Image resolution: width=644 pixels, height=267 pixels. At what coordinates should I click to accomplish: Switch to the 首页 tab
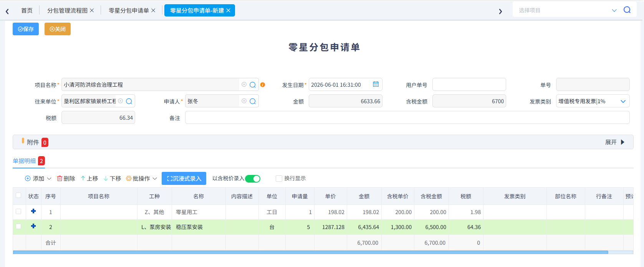coord(27,10)
